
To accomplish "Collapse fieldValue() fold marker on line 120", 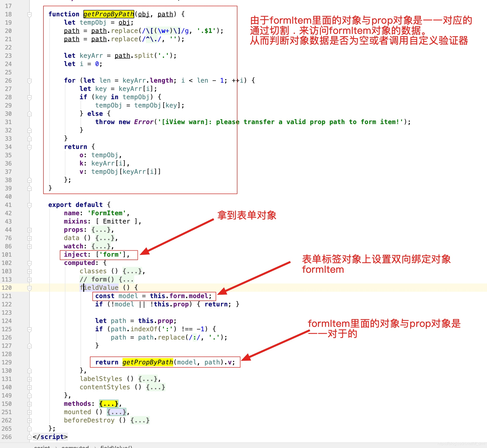I will tap(30, 288).
